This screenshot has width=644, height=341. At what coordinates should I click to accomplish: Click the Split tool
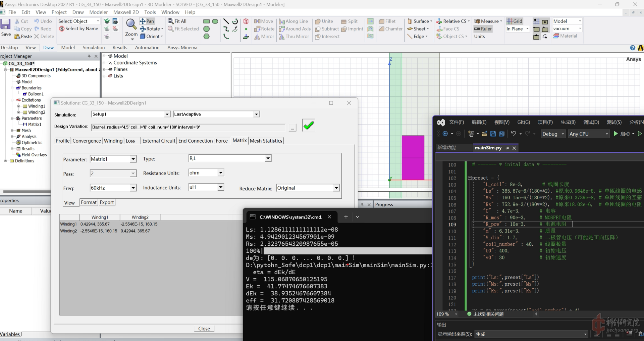click(x=349, y=21)
